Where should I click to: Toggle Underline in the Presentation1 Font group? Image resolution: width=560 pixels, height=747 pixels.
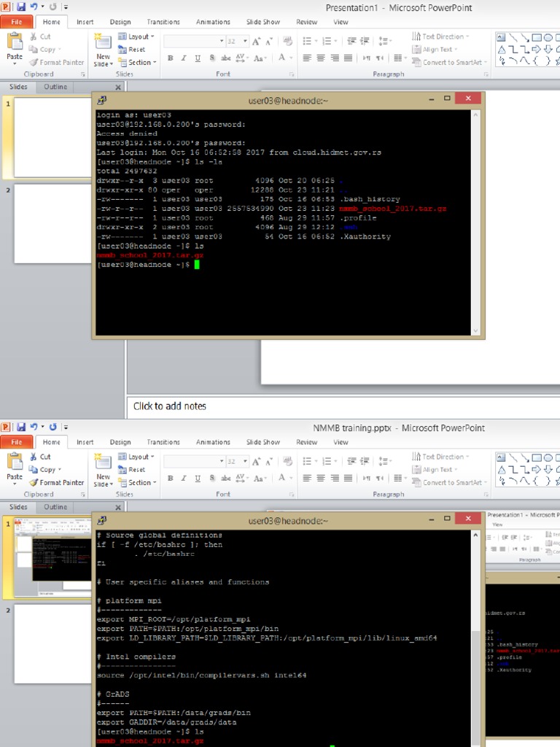tap(198, 58)
